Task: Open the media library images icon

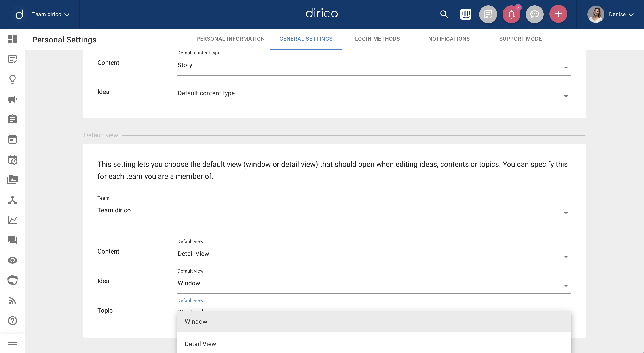Action: click(x=13, y=180)
